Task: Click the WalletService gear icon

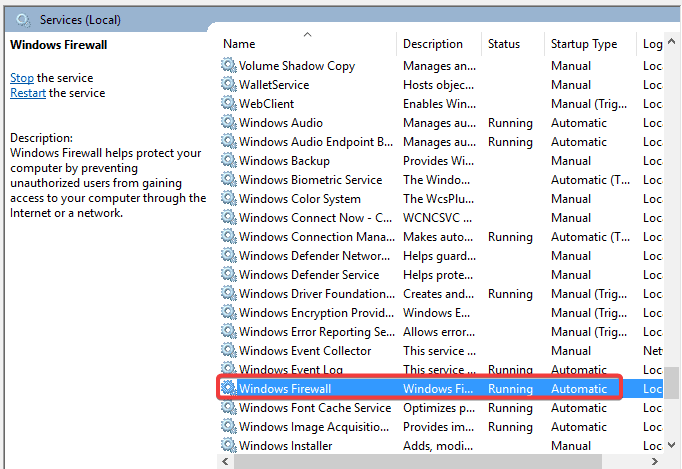Action: 228,84
